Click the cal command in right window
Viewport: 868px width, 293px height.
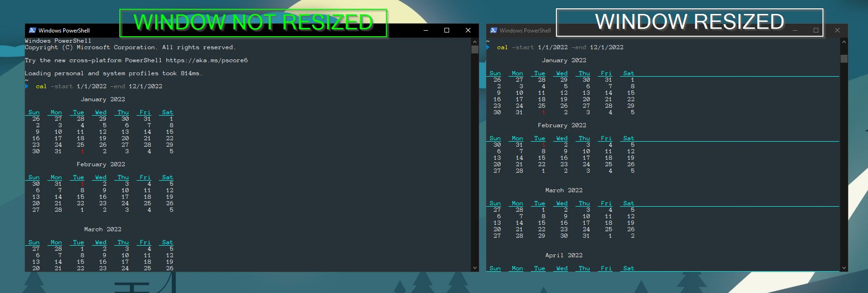tap(503, 47)
